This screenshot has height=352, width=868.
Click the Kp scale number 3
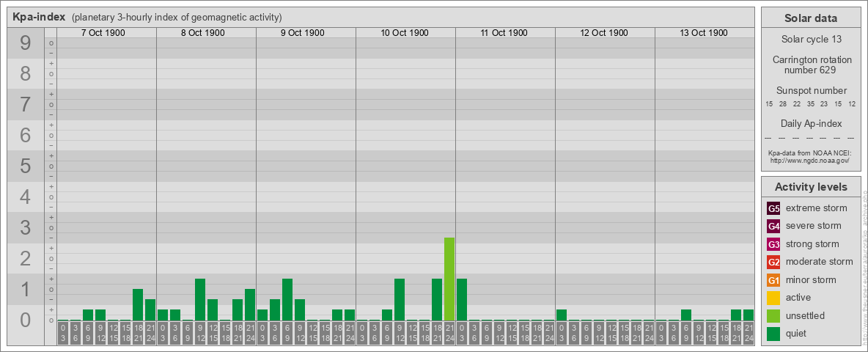point(26,227)
